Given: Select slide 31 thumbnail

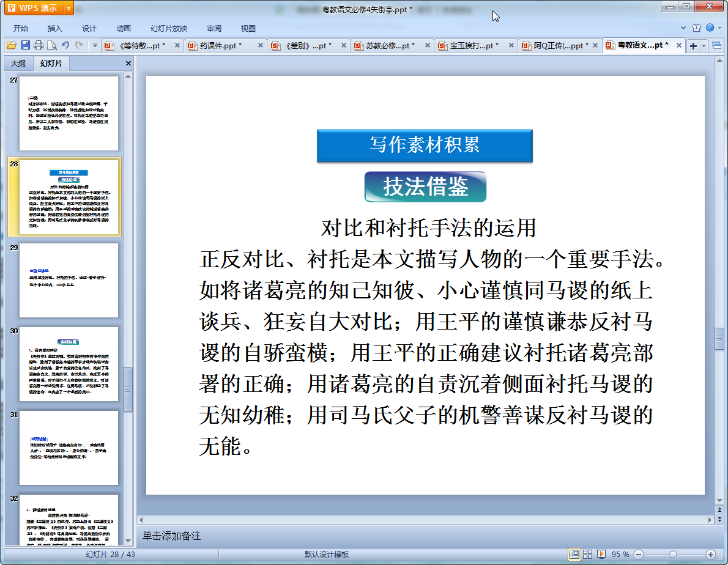Looking at the screenshot, I should tap(69, 448).
